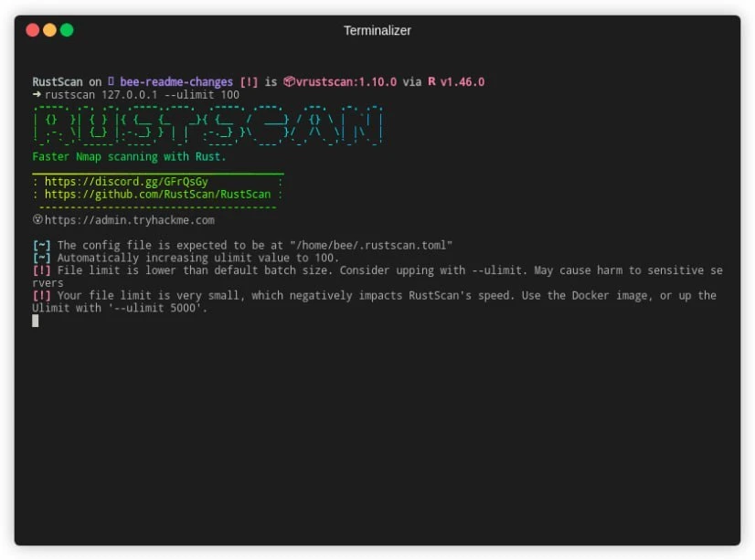Click the green maximize window button

click(67, 30)
